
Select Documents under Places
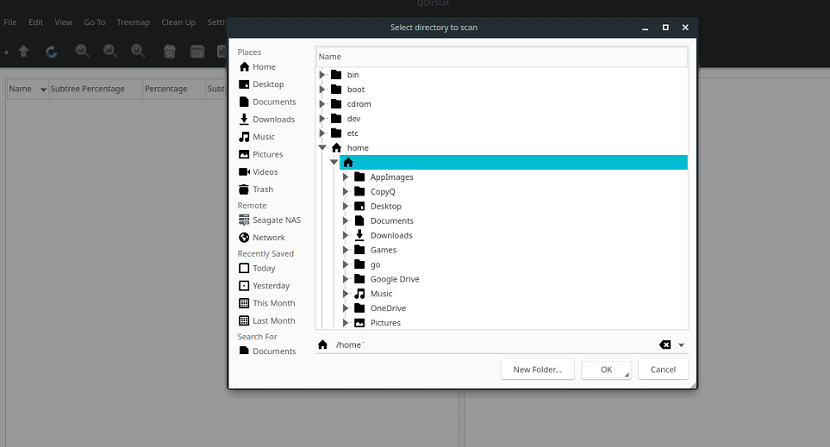274,102
